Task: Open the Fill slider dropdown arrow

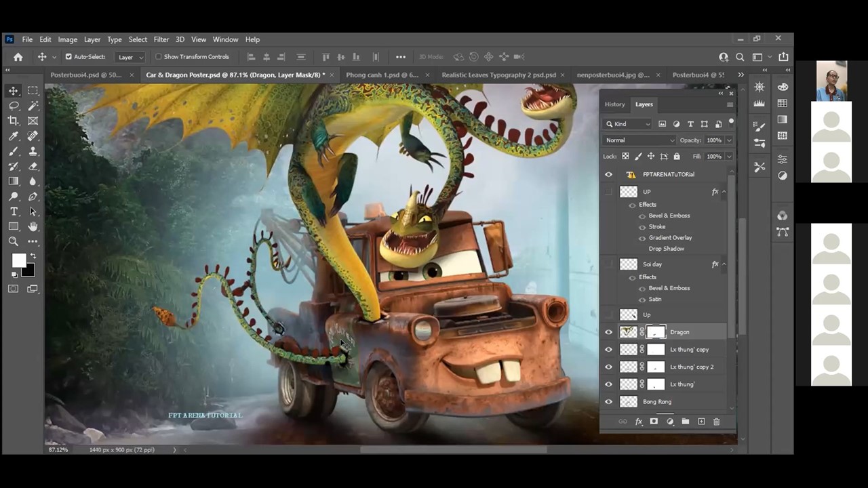Action: click(x=729, y=157)
